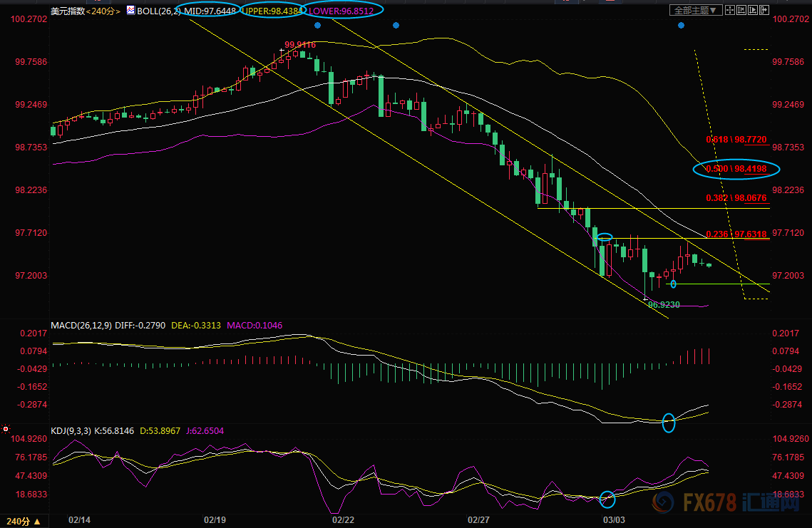Image resolution: width=812 pixels, height=528 pixels.
Task: Click the leftmost blue event dot marker
Action: point(317,26)
